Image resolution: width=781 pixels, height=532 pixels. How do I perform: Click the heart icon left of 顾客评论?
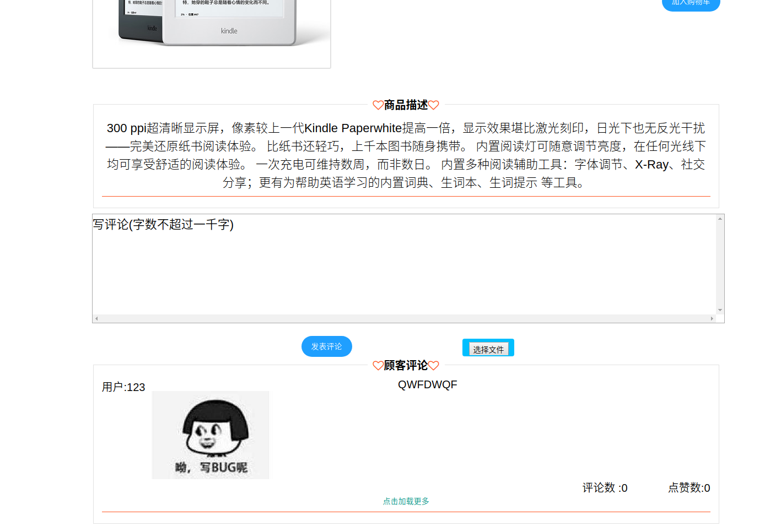tap(378, 366)
